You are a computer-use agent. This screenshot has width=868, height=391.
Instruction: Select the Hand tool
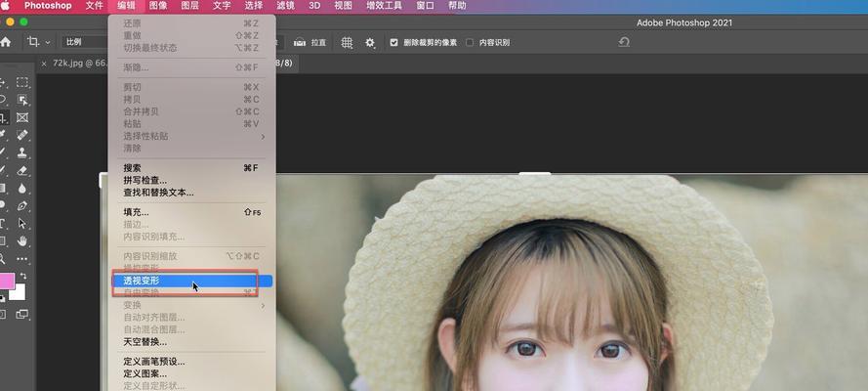coord(22,240)
